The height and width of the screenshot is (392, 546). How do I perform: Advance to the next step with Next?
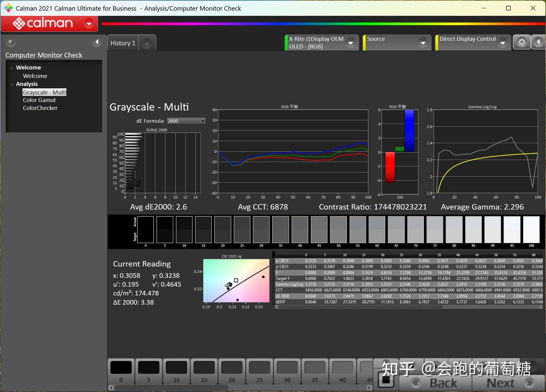[508, 383]
